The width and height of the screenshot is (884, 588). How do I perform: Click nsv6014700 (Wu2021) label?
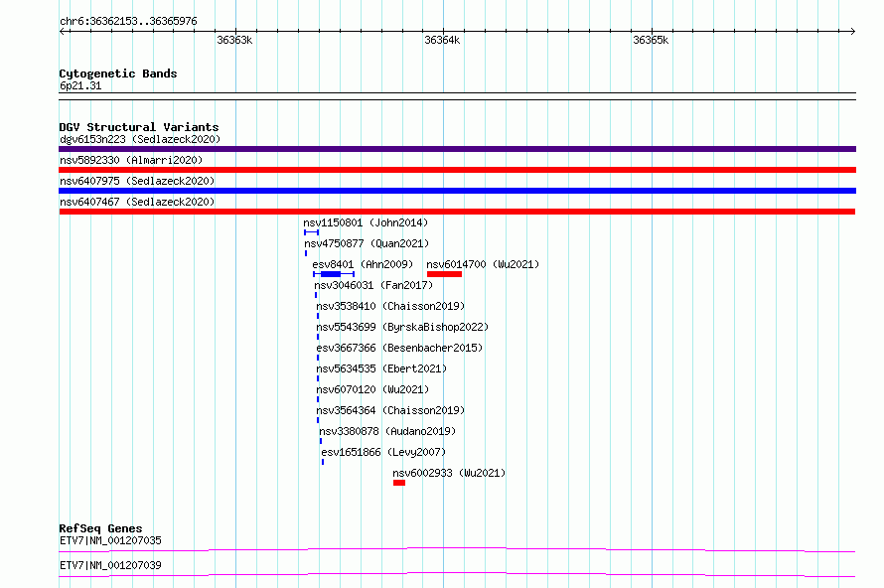pyautogui.click(x=483, y=264)
